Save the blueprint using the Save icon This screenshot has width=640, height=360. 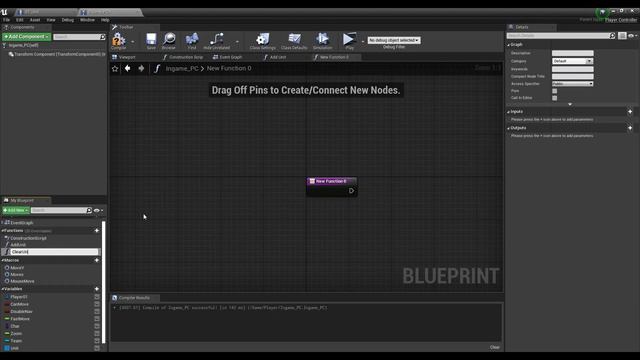[x=151, y=40]
